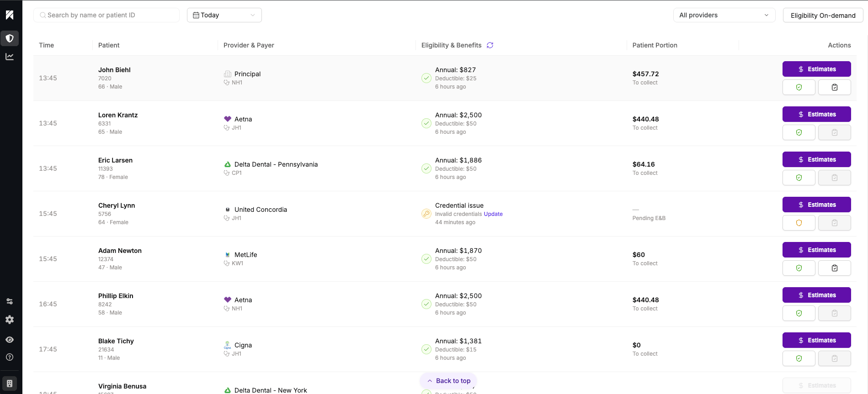This screenshot has height=394, width=868.
Task: Select patient name John Biehl
Action: pos(114,70)
